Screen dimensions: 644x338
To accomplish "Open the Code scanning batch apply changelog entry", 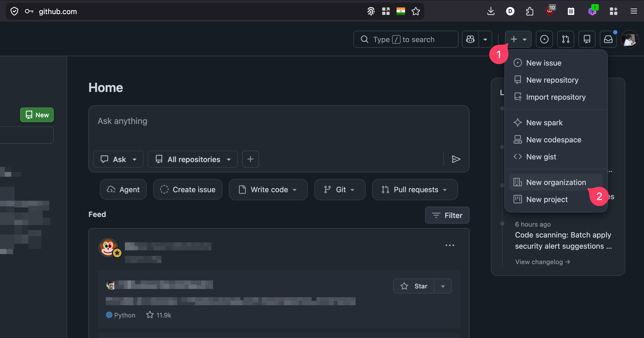I will (563, 240).
